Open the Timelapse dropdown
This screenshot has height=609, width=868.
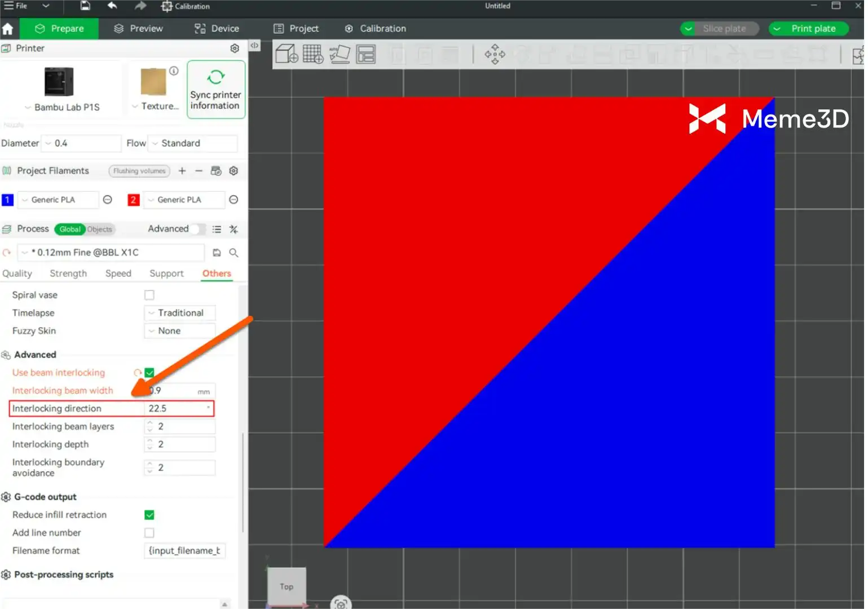180,313
